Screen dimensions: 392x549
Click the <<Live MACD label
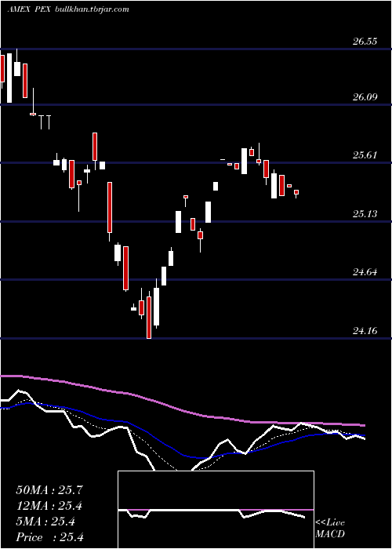click(x=330, y=529)
